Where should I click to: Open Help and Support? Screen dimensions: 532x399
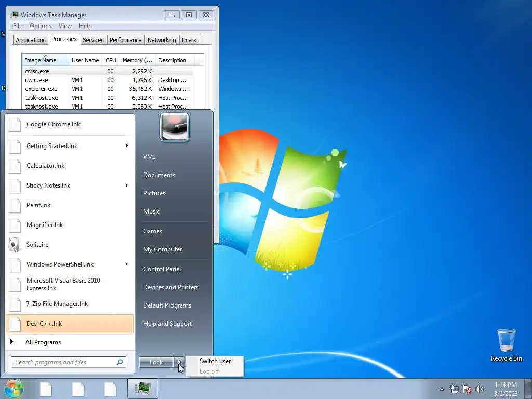point(167,324)
